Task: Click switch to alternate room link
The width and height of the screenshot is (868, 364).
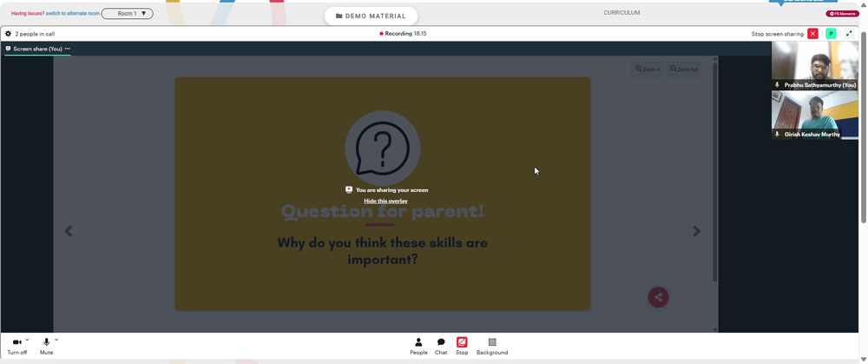Action: pos(73,13)
